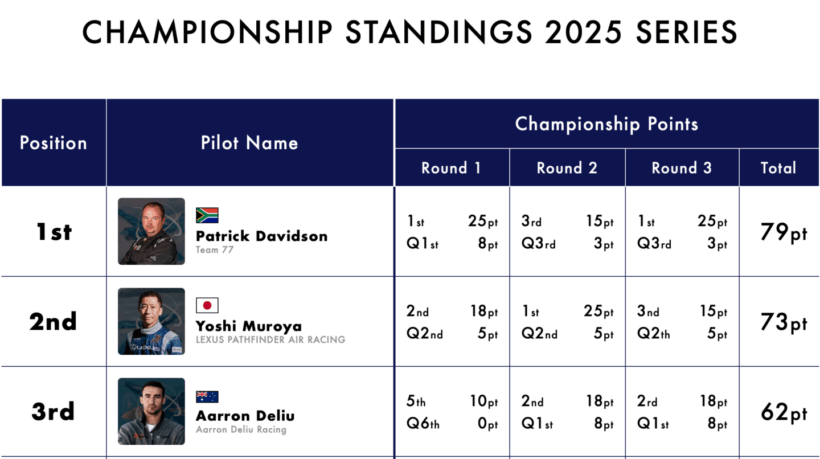
Task: Open Aarron Deliu's pilot photo
Action: pyautogui.click(x=151, y=411)
